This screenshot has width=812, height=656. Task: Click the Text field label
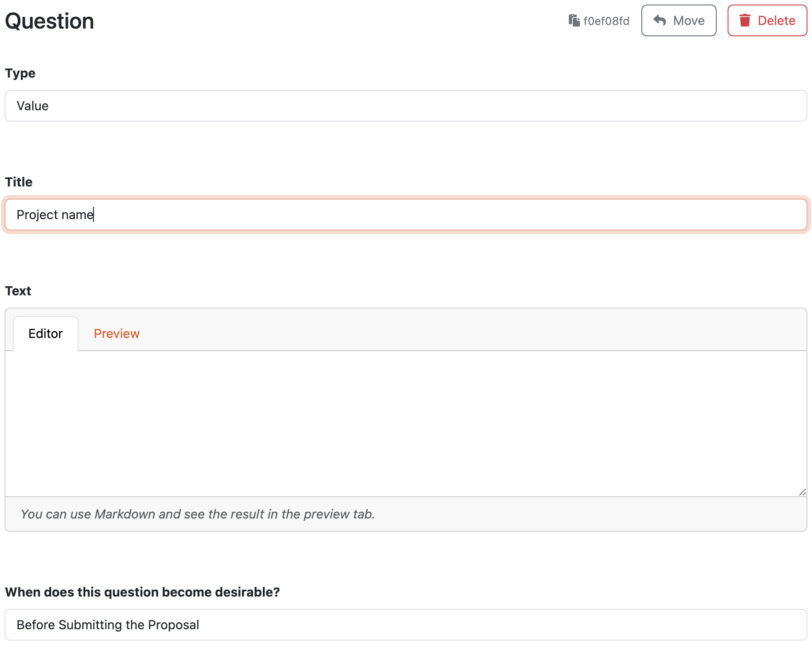click(x=18, y=291)
